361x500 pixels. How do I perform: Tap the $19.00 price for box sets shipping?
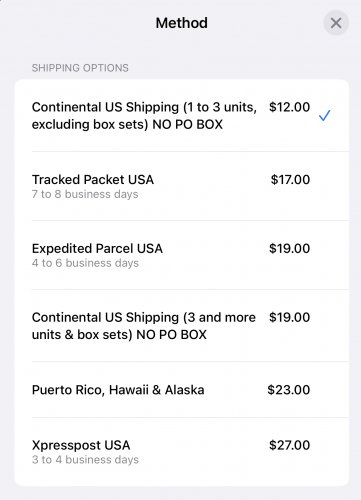tap(289, 317)
